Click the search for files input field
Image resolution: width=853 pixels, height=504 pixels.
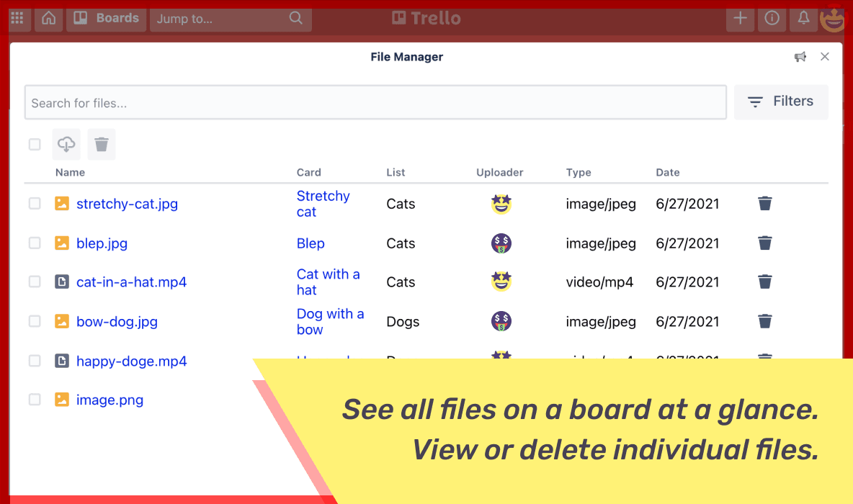[x=375, y=102]
